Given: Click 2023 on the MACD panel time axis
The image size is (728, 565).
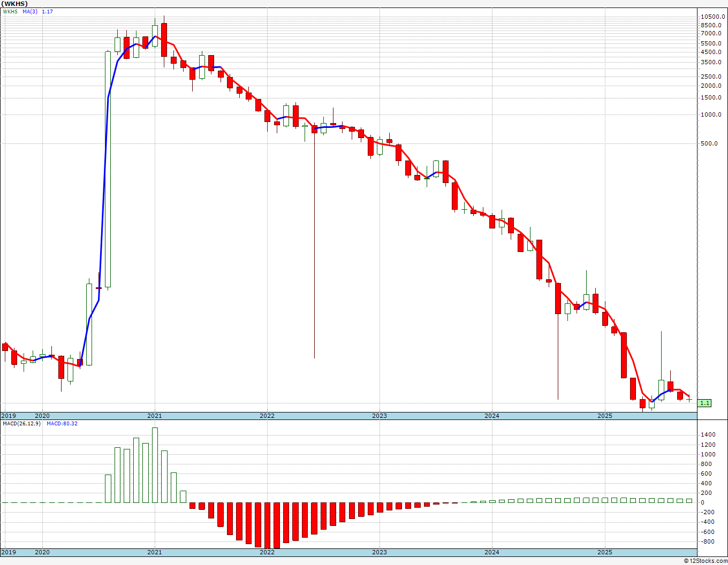Looking at the screenshot, I should click(x=380, y=552).
